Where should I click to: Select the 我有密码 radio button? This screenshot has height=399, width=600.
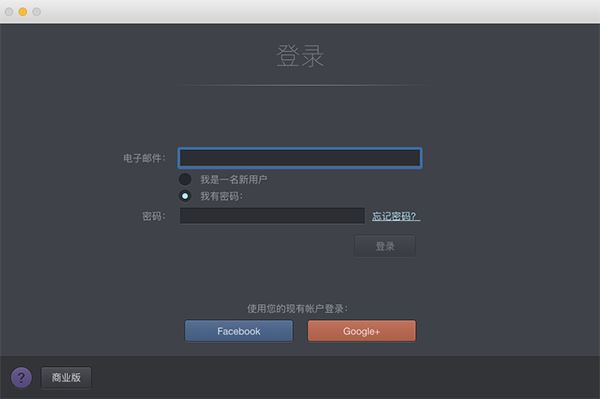185,196
